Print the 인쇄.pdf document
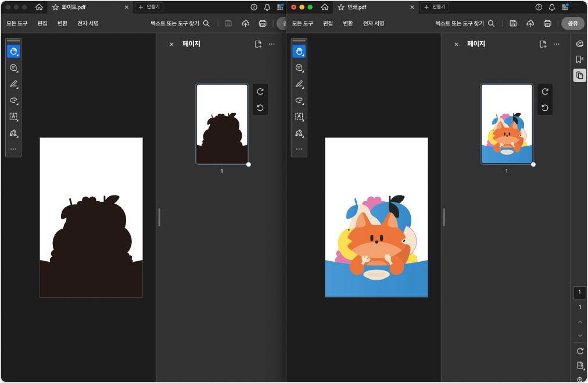 pos(547,23)
